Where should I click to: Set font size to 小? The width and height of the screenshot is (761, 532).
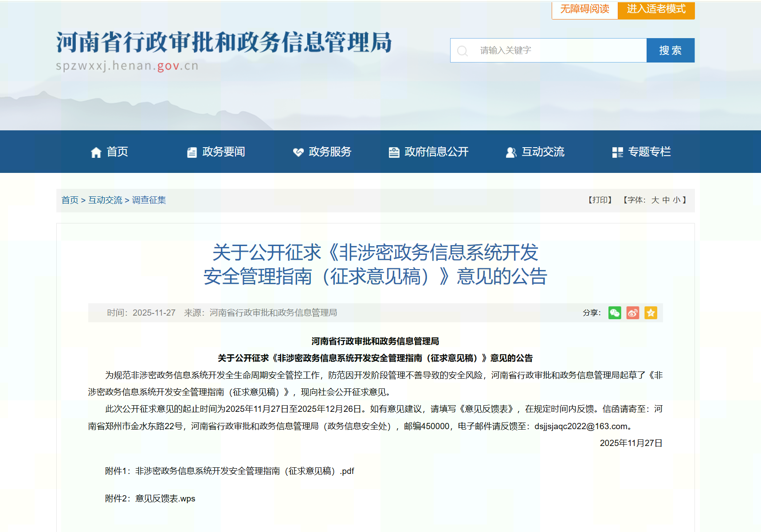point(676,200)
